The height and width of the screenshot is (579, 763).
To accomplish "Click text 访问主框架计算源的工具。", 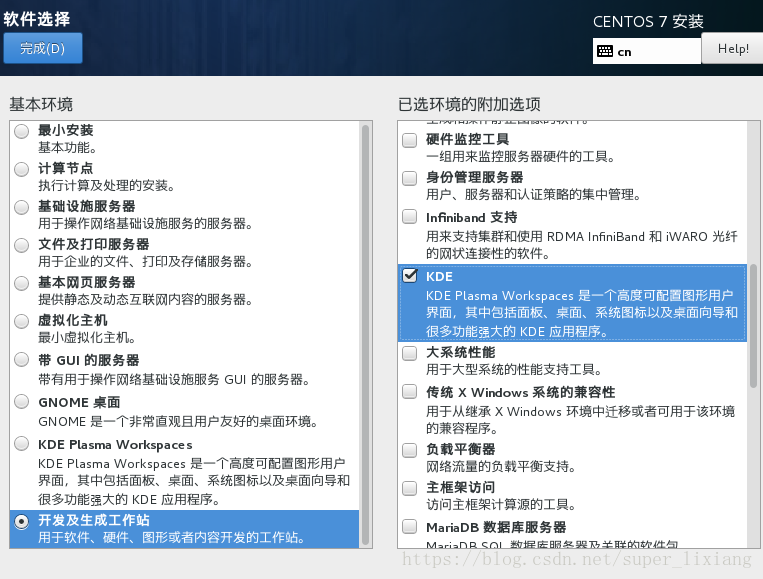I will (501, 504).
